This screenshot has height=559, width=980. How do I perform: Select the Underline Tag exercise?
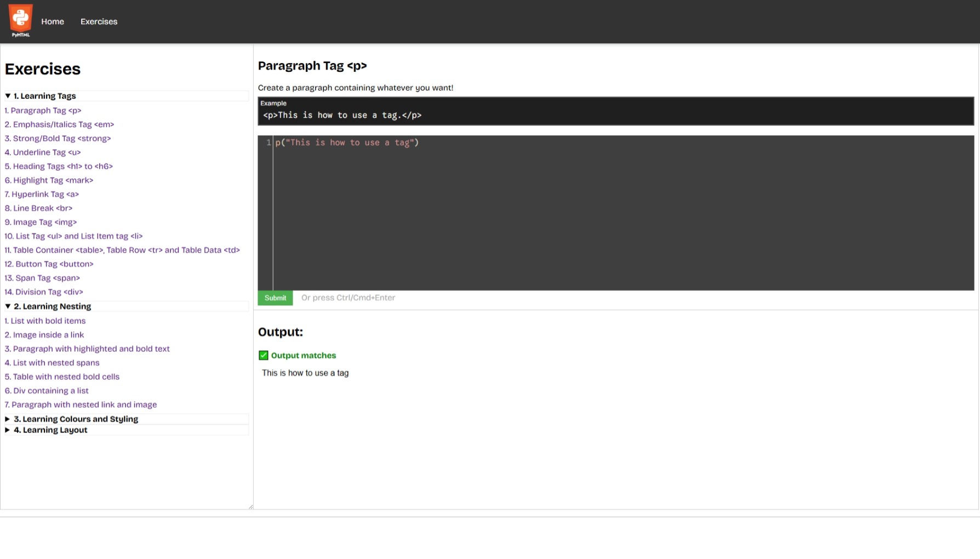(43, 152)
